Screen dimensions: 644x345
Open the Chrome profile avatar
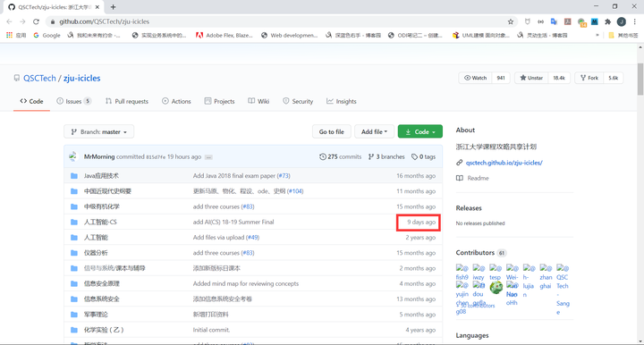[622, 21]
